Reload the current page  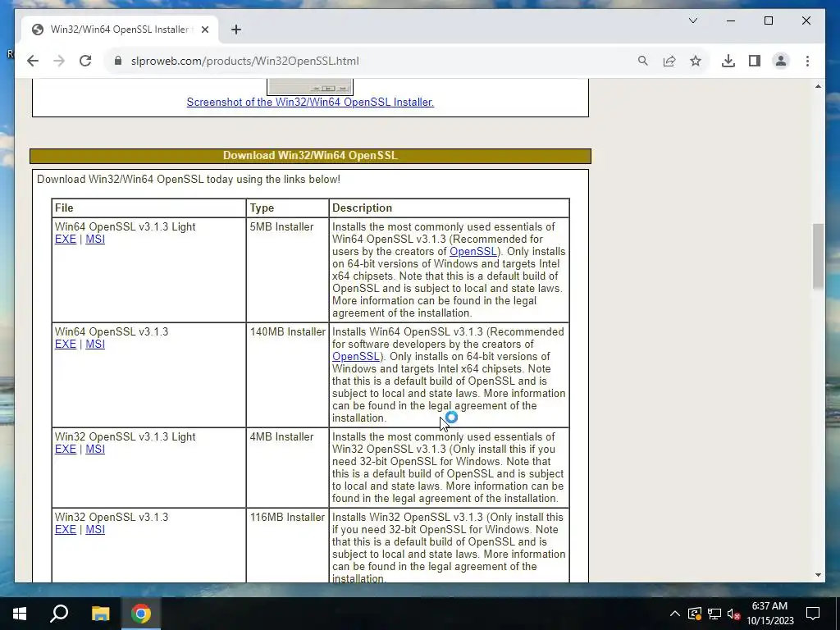tap(85, 61)
